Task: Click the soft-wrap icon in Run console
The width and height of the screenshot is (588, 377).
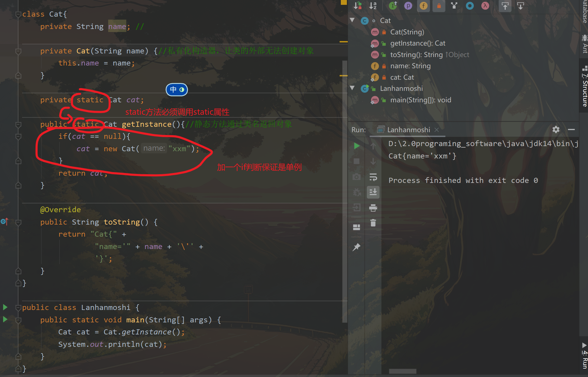Action: coord(373,177)
